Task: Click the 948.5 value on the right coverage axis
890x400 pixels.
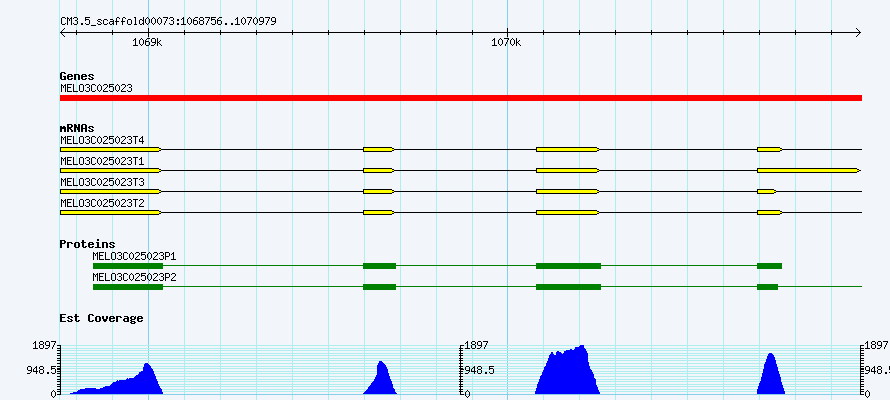Action: pyautogui.click(x=878, y=370)
